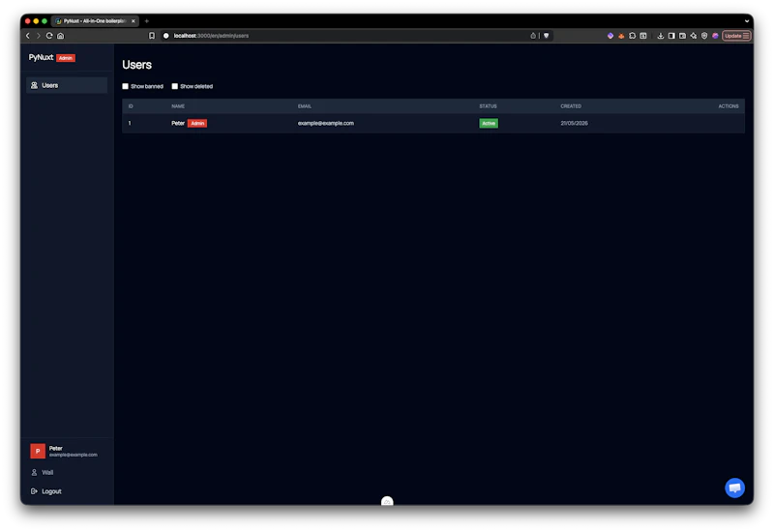The height and width of the screenshot is (532, 774).
Task: Enable the Show banned checkbox
Action: point(126,86)
